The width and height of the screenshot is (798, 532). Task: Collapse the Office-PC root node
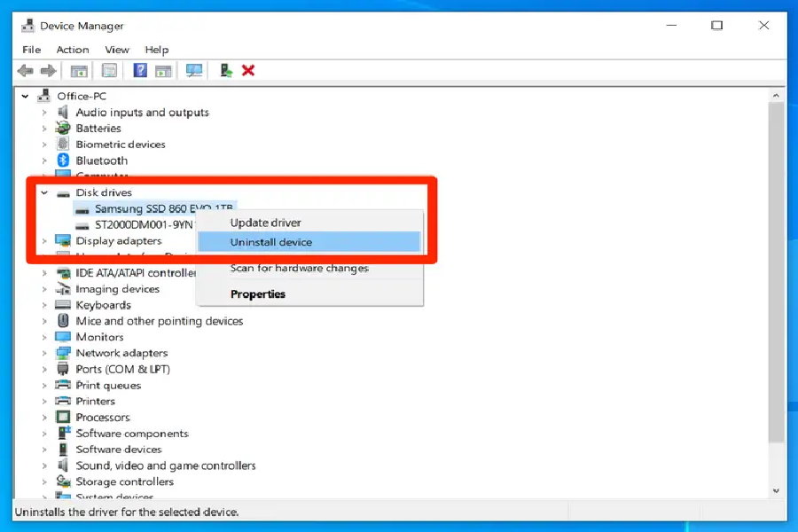click(26, 96)
